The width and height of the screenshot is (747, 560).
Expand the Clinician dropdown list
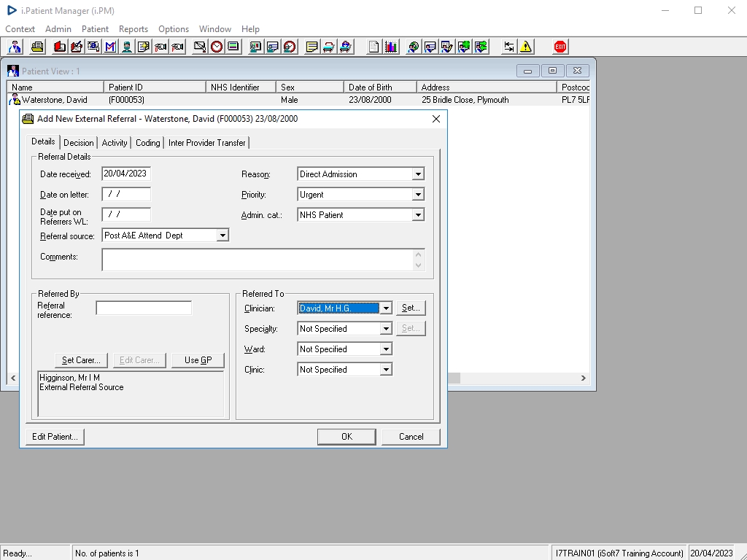point(386,308)
